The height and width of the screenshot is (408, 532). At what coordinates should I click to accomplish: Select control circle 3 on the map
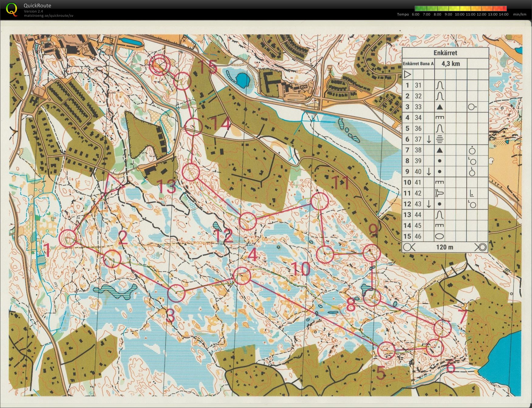[176, 293]
